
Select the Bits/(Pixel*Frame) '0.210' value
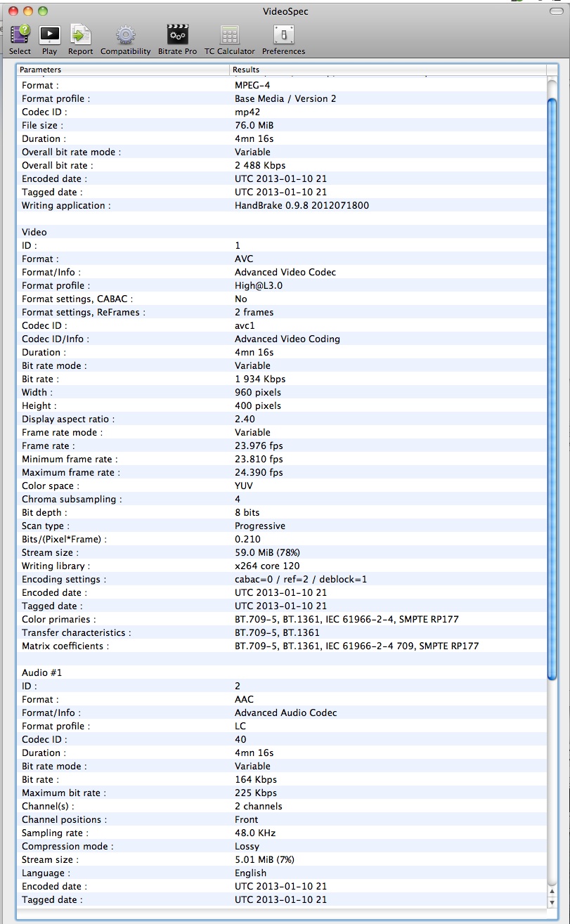tap(247, 539)
